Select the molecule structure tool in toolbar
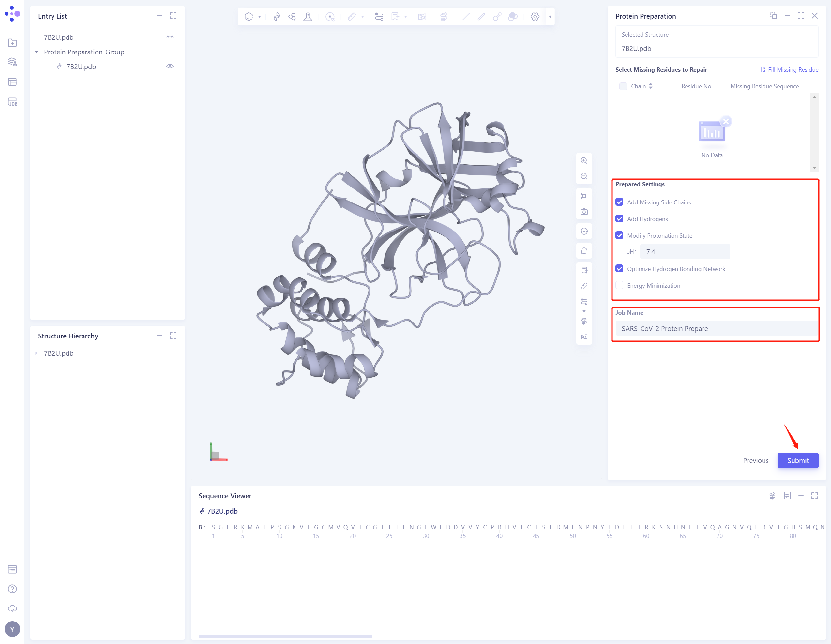Viewport: 831px width, 644px height. 292,17
